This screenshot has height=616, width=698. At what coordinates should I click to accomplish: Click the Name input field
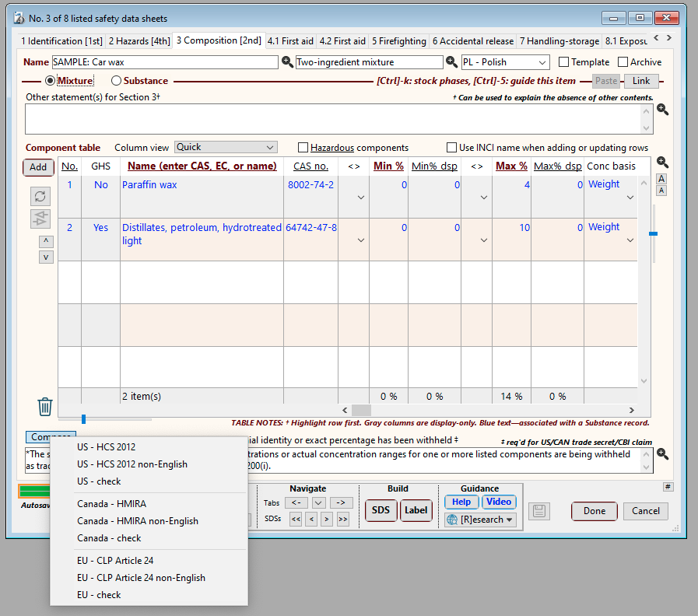pos(165,62)
